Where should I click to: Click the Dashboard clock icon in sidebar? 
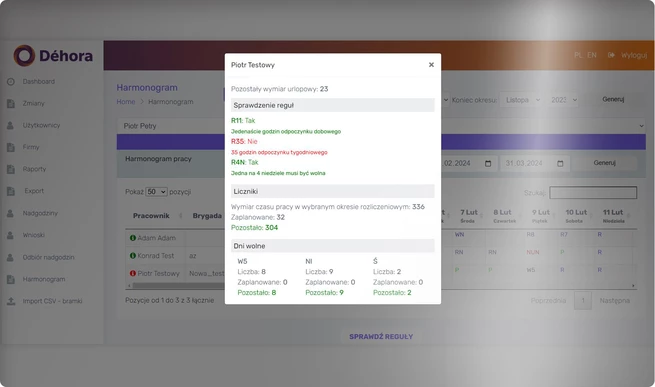(x=11, y=82)
